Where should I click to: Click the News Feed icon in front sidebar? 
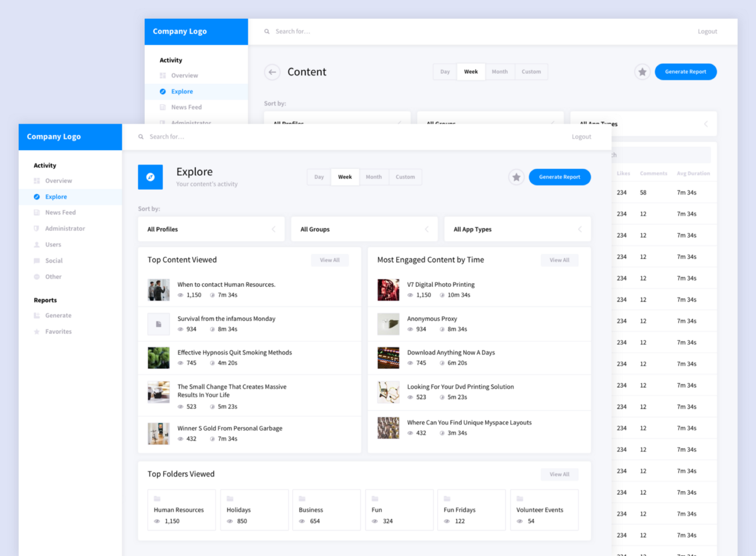[37, 212]
